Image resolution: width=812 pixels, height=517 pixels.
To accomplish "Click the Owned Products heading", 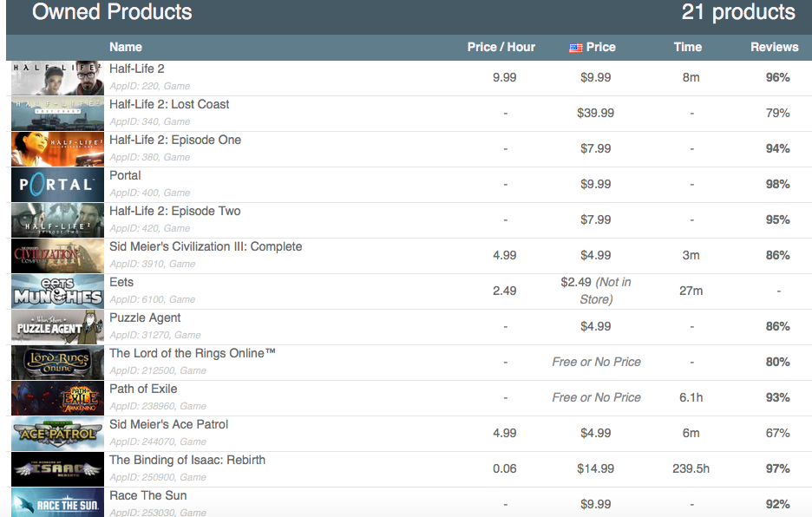I will (x=112, y=12).
